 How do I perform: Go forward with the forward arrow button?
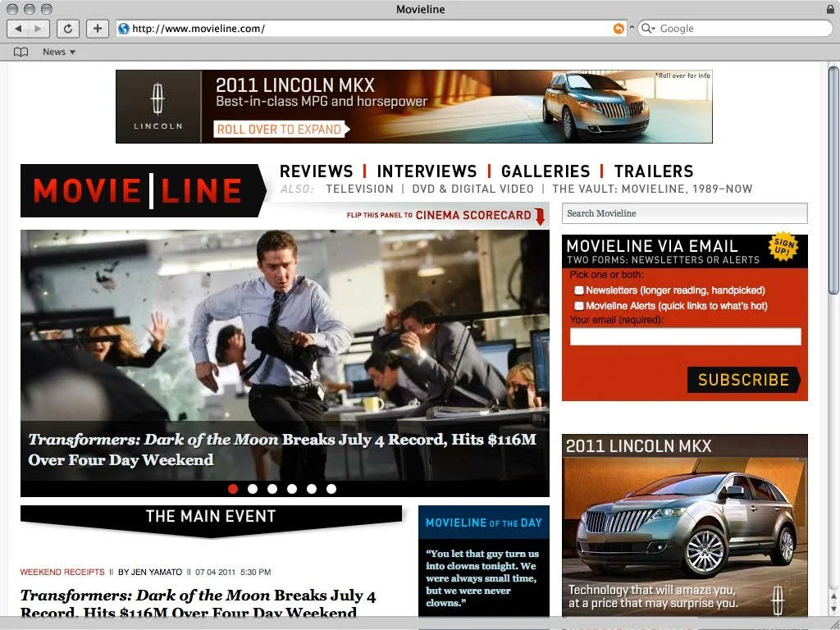[39, 29]
